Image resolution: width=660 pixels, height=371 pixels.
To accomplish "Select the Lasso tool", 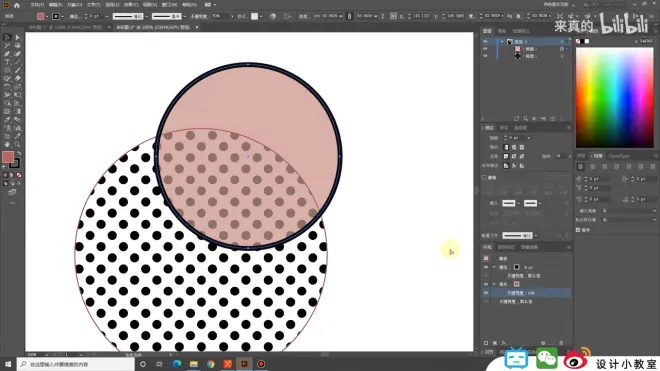I will [x=17, y=45].
